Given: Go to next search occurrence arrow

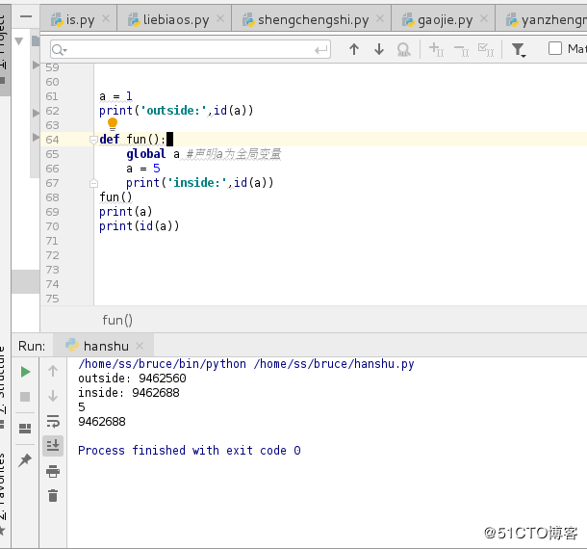Looking at the screenshot, I should [x=379, y=49].
